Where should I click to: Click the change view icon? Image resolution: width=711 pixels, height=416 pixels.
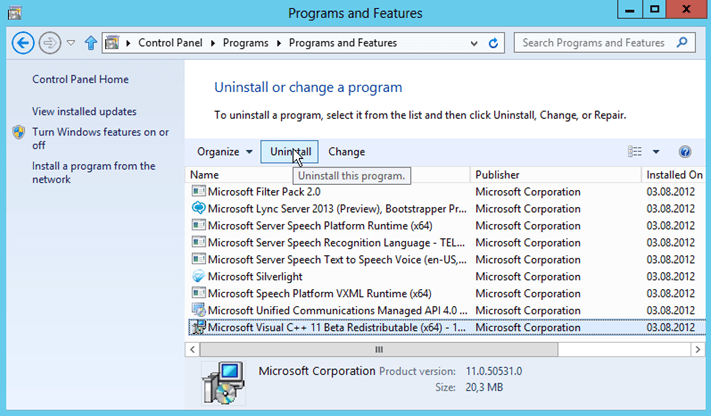[x=634, y=152]
